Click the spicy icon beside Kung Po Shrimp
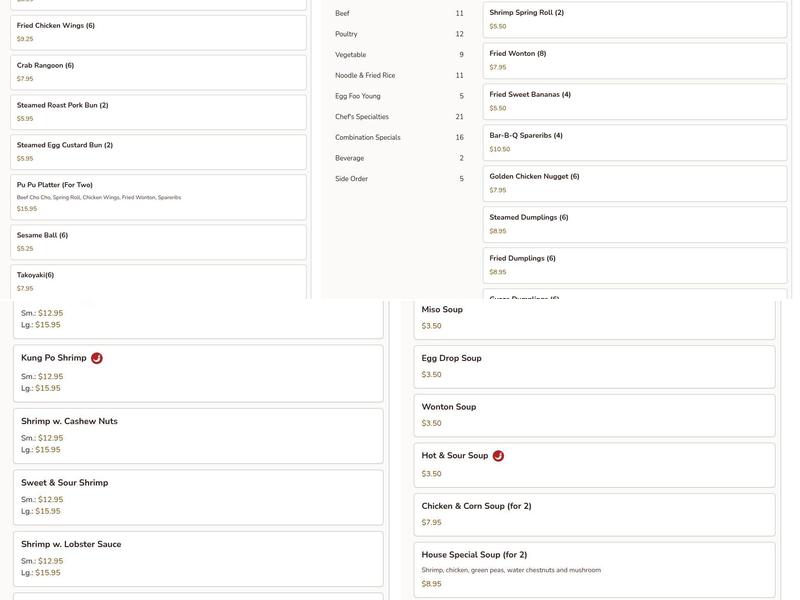The height and width of the screenshot is (600, 800). [x=97, y=358]
